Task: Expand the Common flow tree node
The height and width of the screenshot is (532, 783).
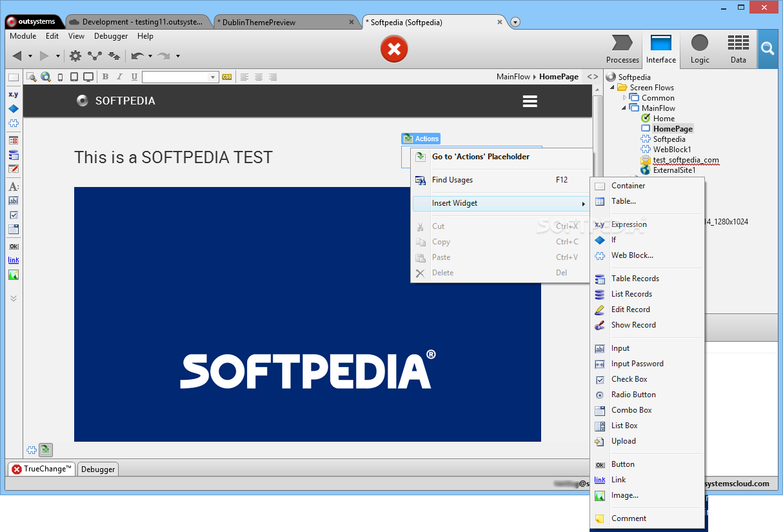Action: 624,98
